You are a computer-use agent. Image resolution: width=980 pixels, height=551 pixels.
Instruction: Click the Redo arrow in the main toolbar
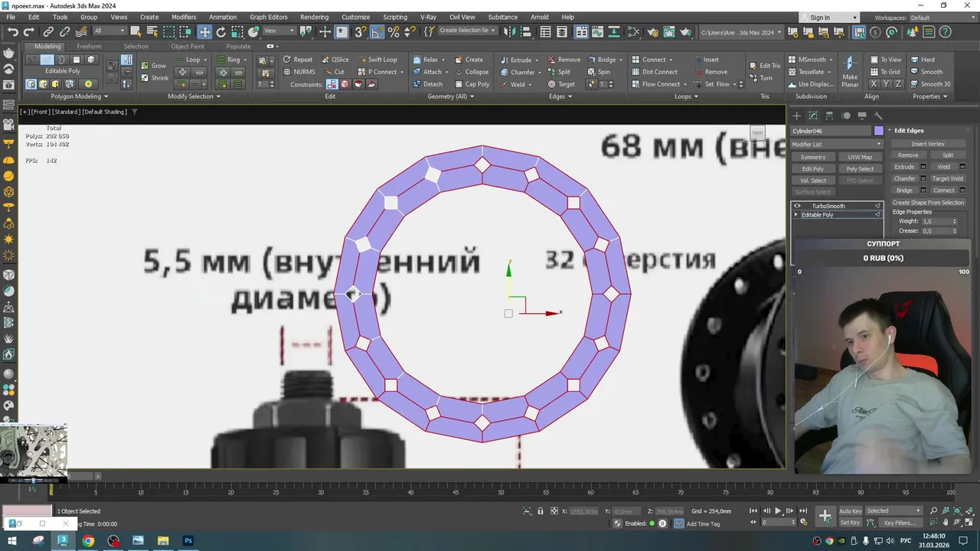[28, 31]
